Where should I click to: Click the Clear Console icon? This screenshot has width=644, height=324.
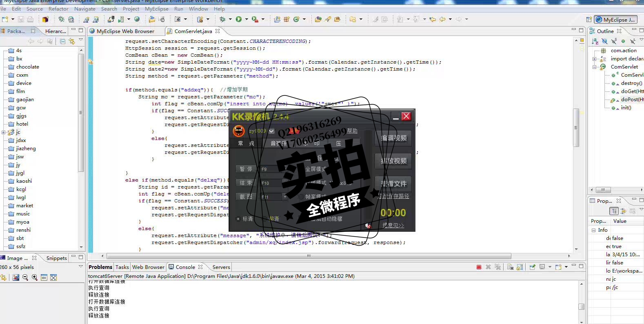510,267
